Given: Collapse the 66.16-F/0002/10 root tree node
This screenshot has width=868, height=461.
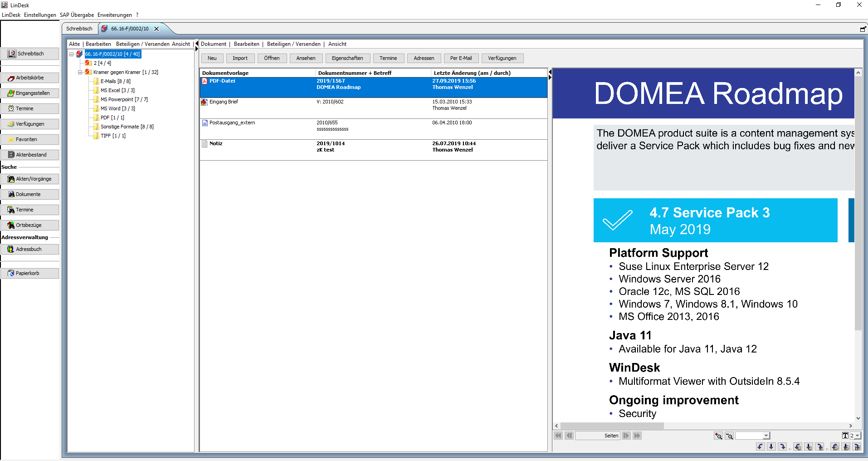Looking at the screenshot, I should coord(72,54).
